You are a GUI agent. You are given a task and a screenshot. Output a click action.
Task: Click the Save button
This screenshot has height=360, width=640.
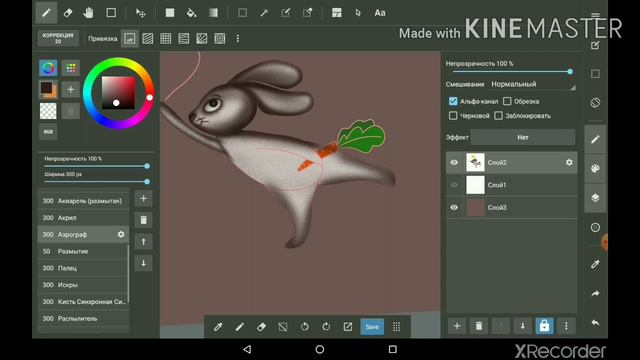pyautogui.click(x=372, y=327)
